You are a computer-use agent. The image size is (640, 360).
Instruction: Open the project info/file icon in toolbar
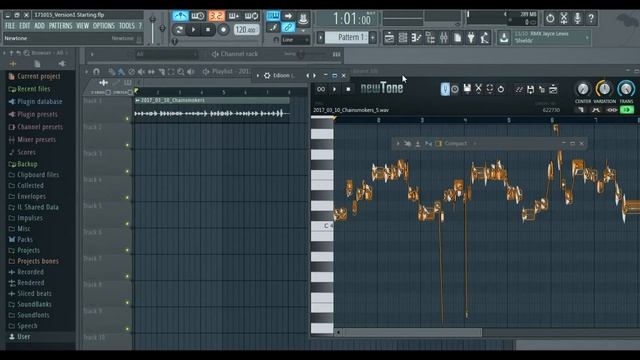(x=458, y=38)
